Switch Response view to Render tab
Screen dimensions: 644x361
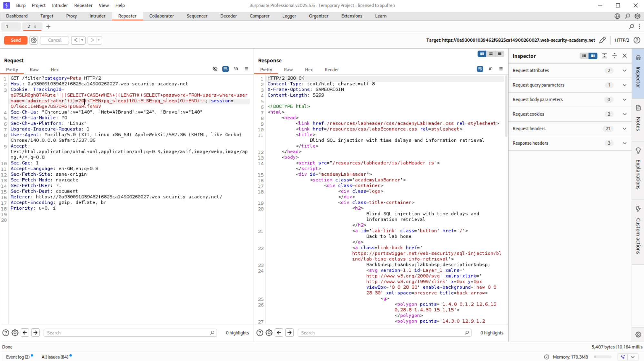pos(331,69)
